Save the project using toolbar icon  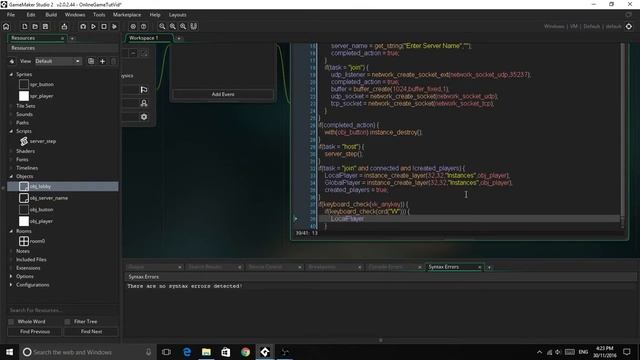point(45,27)
